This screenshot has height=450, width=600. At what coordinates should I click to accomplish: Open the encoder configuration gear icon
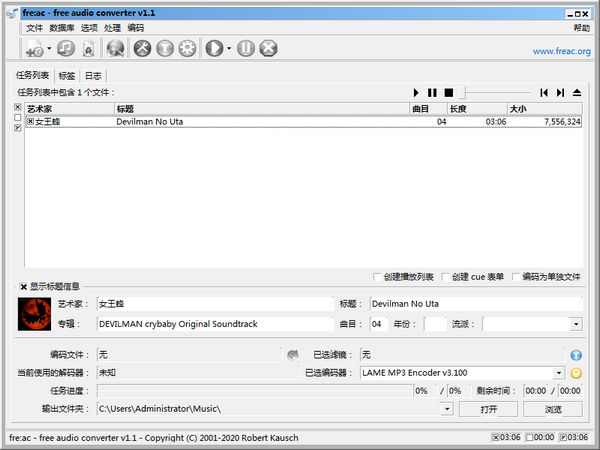click(x=186, y=48)
